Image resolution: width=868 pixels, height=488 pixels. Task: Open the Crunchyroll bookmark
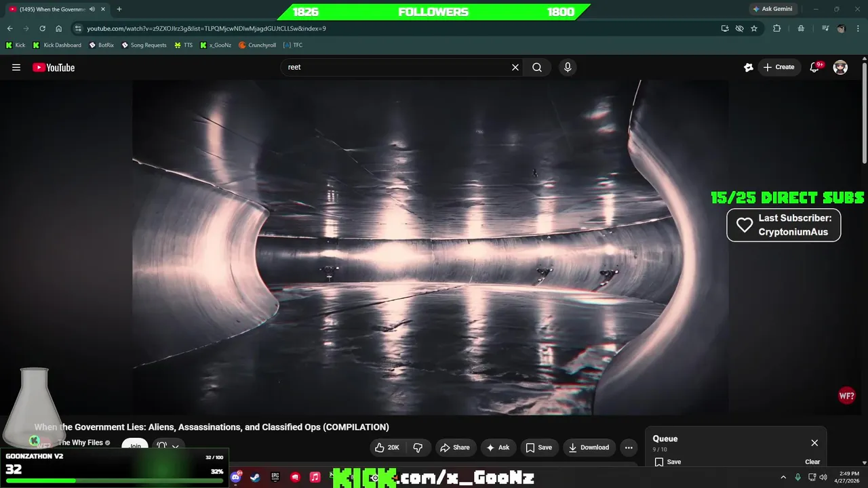click(258, 45)
